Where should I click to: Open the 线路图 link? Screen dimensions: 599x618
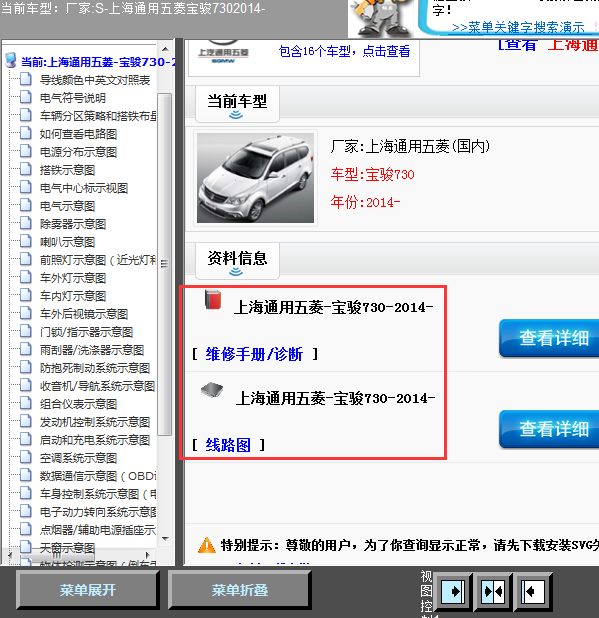click(x=228, y=445)
